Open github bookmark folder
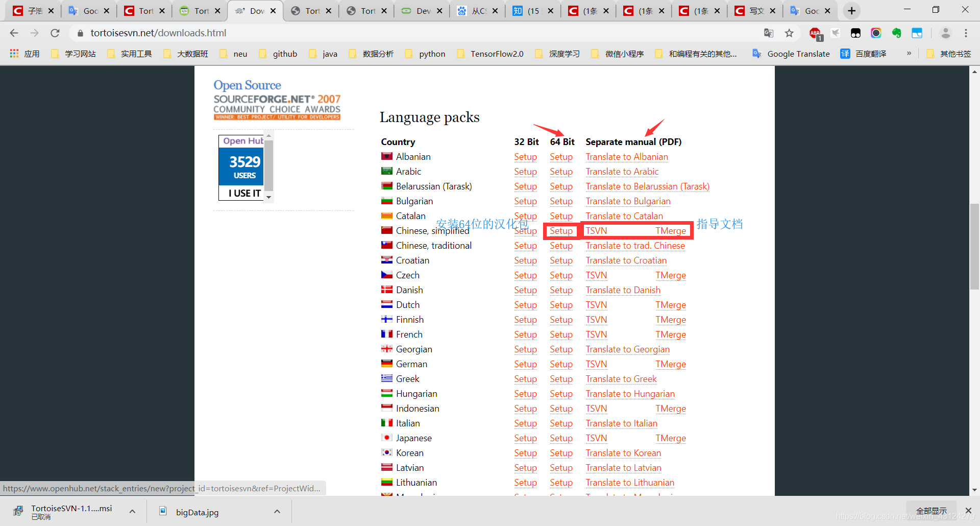This screenshot has height=526, width=980. (278, 54)
